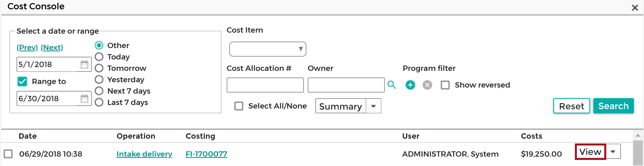Open calendar picker for end date 6/30/2018
644x166 pixels.
click(84, 99)
